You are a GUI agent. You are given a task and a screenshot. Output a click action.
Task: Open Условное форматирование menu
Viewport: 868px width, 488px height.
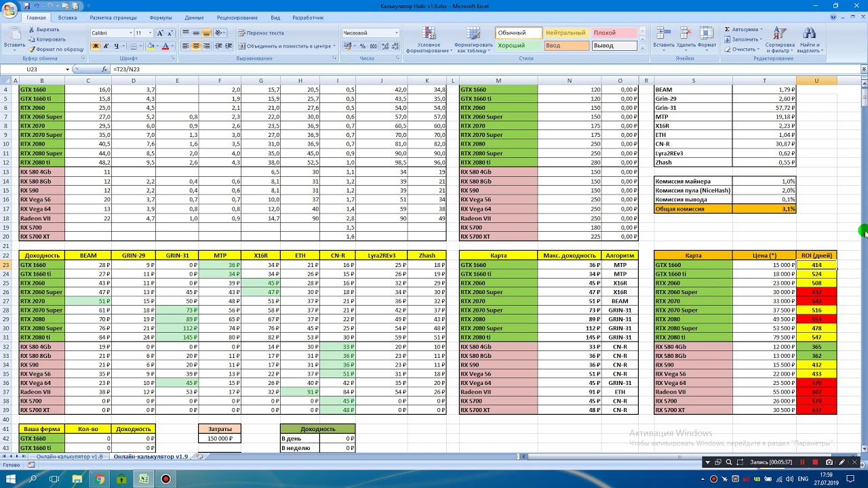coord(429,40)
